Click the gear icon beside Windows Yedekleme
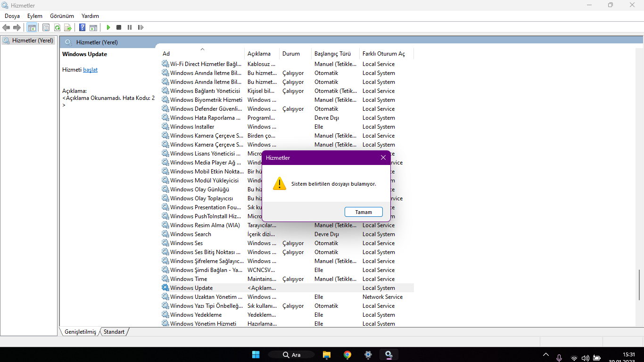This screenshot has width=644, height=362. click(x=165, y=314)
